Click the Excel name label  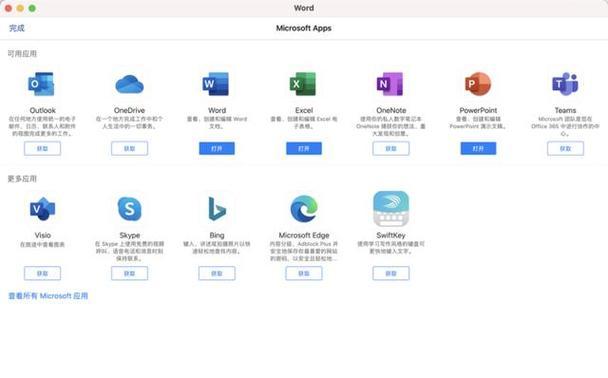pos(304,110)
